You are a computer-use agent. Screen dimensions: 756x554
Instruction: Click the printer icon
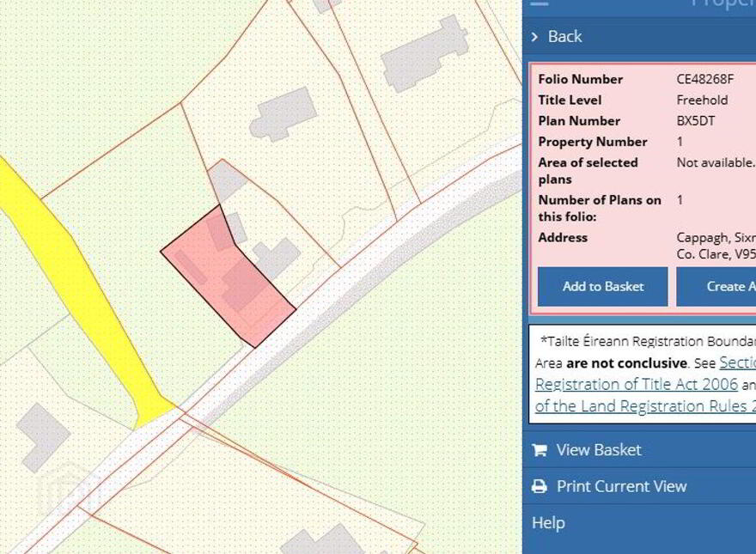(x=540, y=486)
